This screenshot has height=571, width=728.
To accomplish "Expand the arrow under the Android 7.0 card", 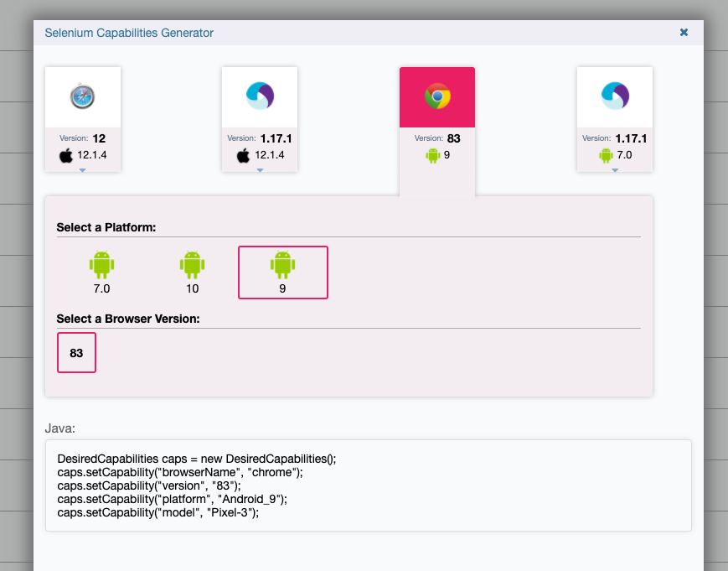I will point(615,170).
